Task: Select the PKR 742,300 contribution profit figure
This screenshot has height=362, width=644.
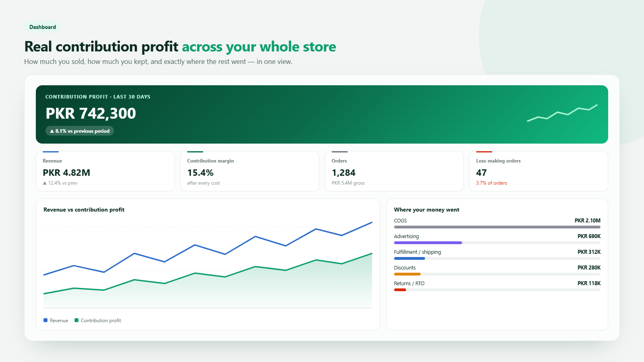Action: [91, 113]
